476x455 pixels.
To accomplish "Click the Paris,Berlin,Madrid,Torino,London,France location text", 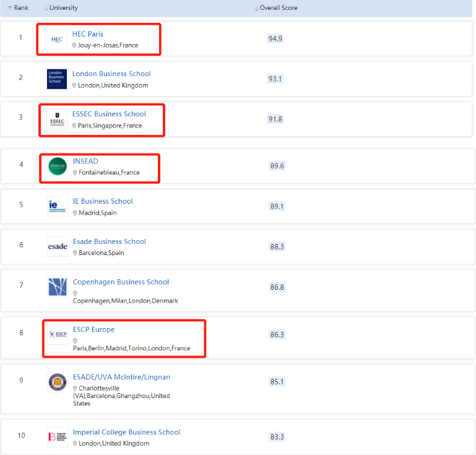I will click(131, 348).
